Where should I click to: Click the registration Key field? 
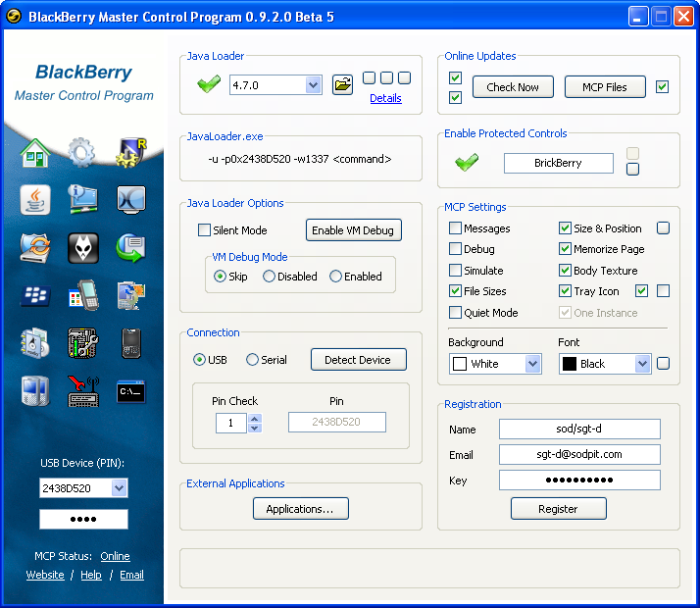click(x=579, y=480)
